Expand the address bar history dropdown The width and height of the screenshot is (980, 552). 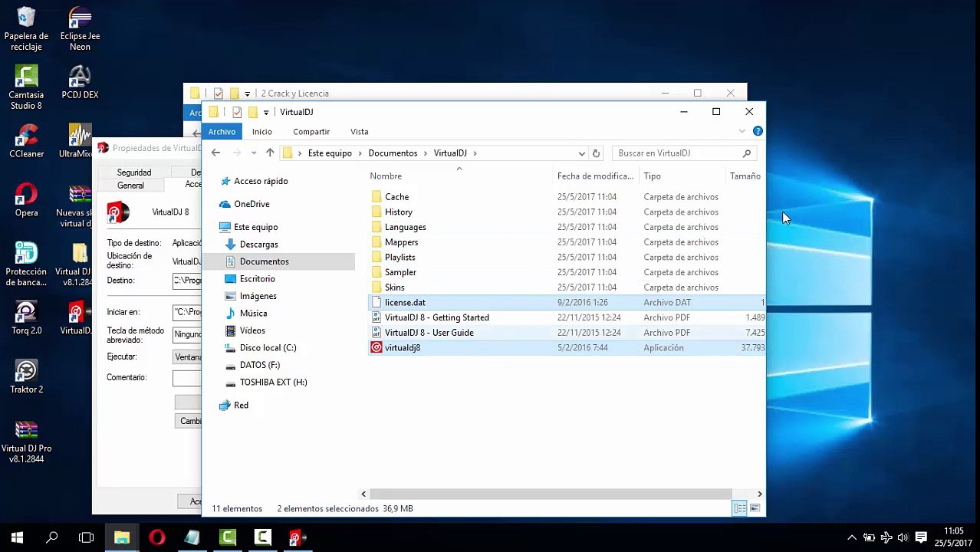coord(581,153)
